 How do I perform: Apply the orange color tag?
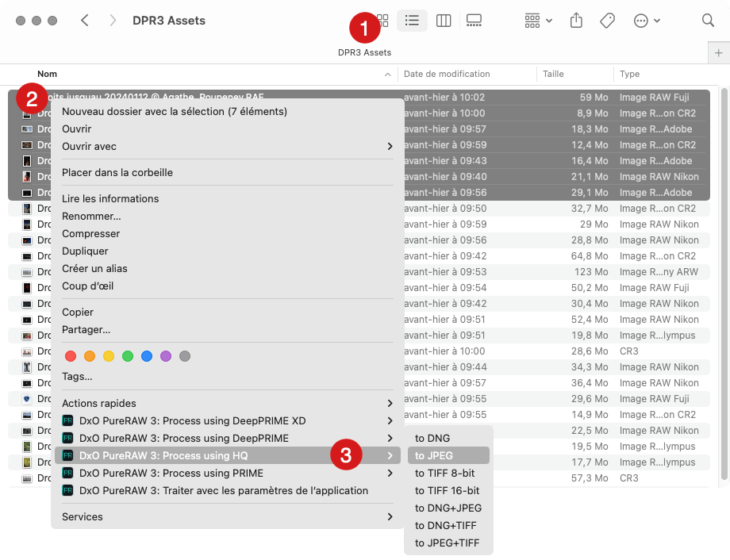[90, 356]
